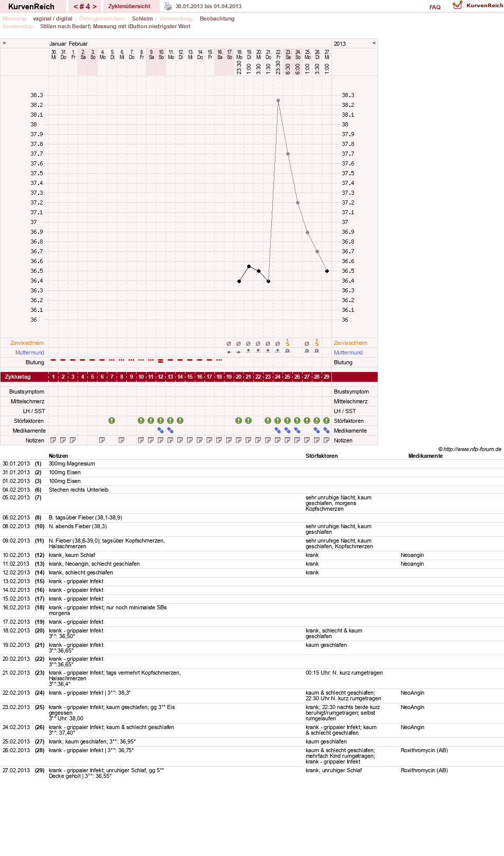This screenshot has height=856, width=504.
Task: Click Medikamente pill icon on cycle day 13
Action: (x=171, y=431)
